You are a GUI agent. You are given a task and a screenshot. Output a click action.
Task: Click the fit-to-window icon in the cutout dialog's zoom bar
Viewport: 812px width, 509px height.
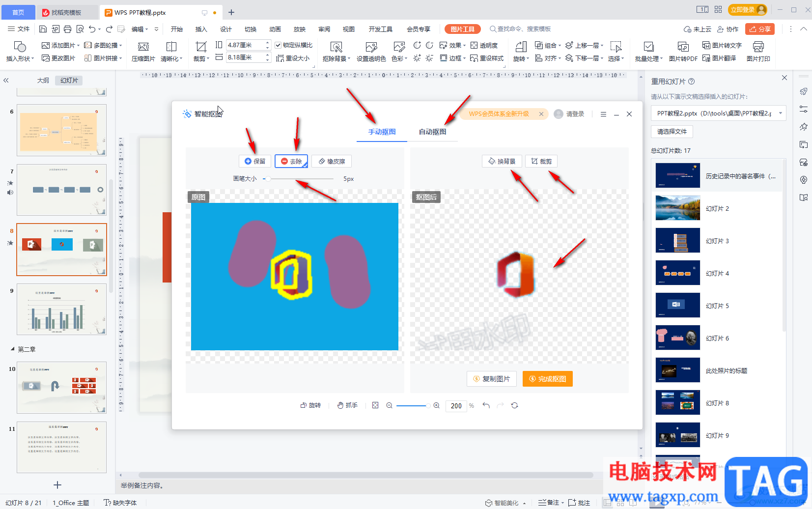[x=375, y=405]
